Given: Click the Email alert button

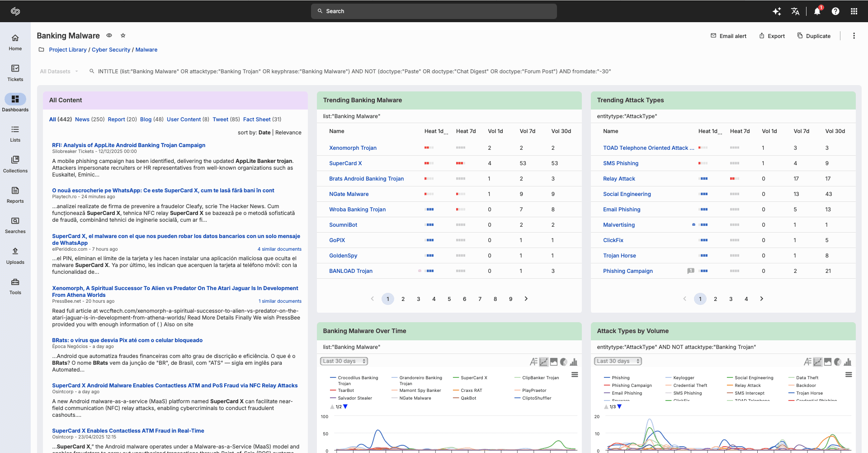Looking at the screenshot, I should [728, 36].
